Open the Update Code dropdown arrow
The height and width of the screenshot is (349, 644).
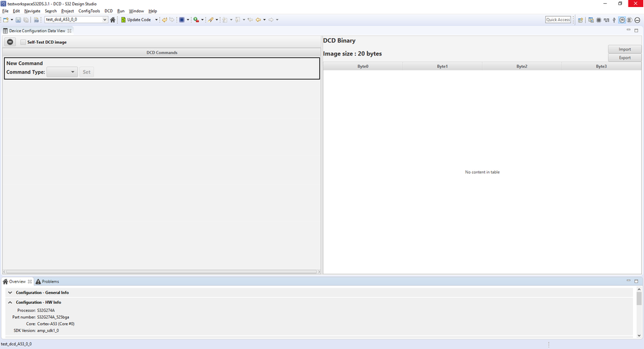(x=156, y=20)
